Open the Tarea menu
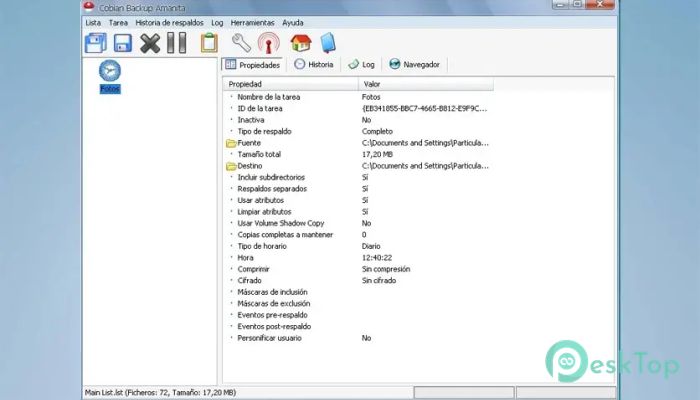The width and height of the screenshot is (700, 400). [x=118, y=22]
